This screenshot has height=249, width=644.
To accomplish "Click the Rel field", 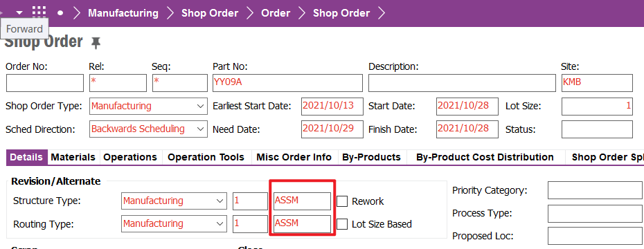I will 118,83.
